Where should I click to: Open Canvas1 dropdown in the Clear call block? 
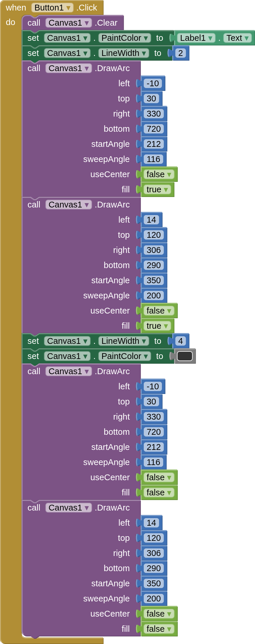(x=86, y=23)
